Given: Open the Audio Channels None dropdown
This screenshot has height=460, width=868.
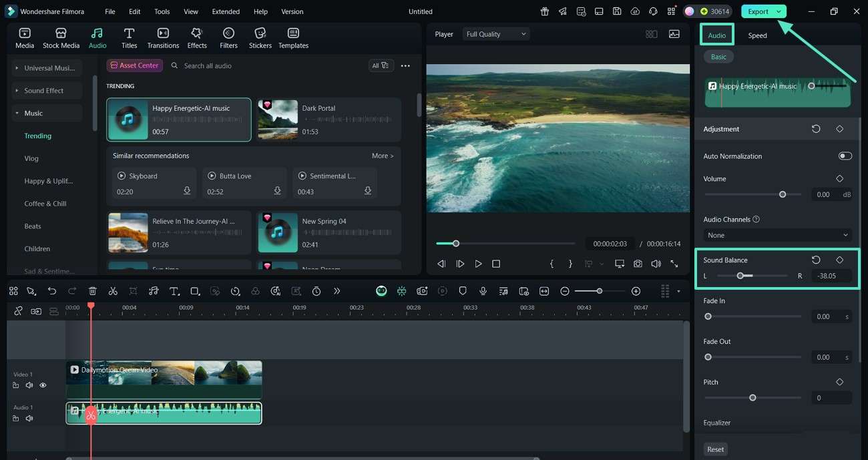Looking at the screenshot, I should pyautogui.click(x=777, y=235).
